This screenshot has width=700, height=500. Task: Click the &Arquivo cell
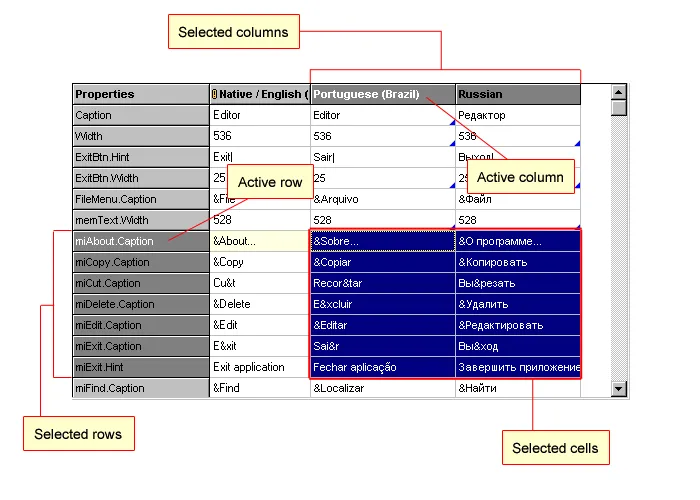point(382,199)
